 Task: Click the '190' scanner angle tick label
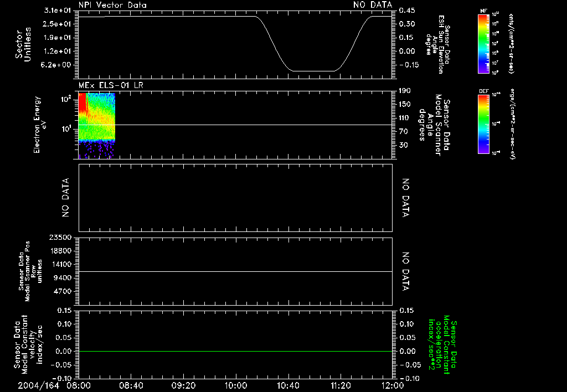pos(405,91)
